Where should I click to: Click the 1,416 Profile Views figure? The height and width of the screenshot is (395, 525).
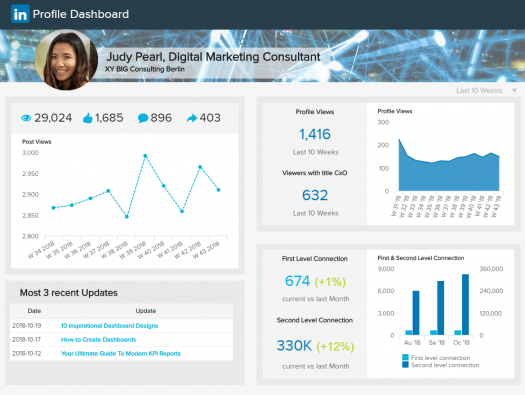click(x=315, y=134)
